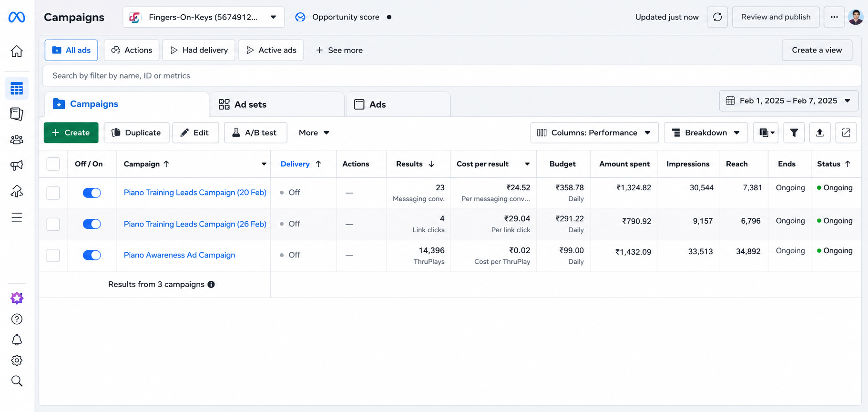Toggle off Piano Training Leads Campaign (20 Feb)

tap(92, 193)
